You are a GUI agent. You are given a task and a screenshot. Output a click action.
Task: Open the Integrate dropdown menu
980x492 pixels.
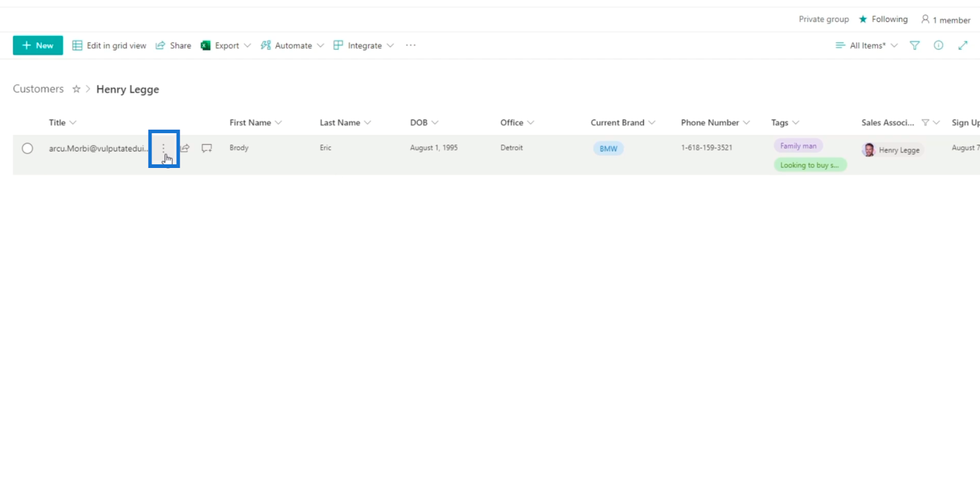click(364, 45)
